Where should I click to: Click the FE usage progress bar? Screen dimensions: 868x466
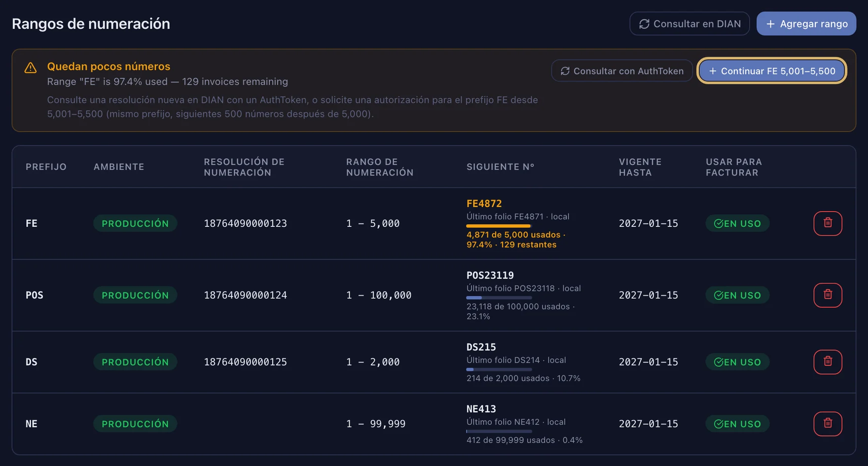pos(499,226)
